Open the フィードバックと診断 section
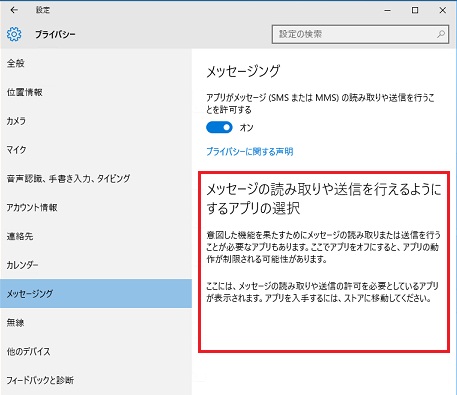 [x=96, y=380]
